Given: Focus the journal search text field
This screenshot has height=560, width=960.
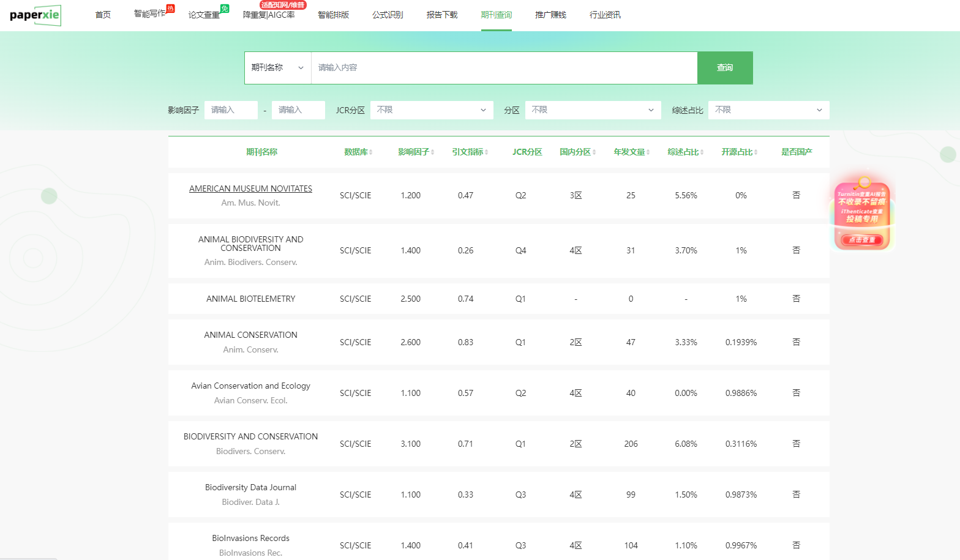Looking at the screenshot, I should pos(504,68).
